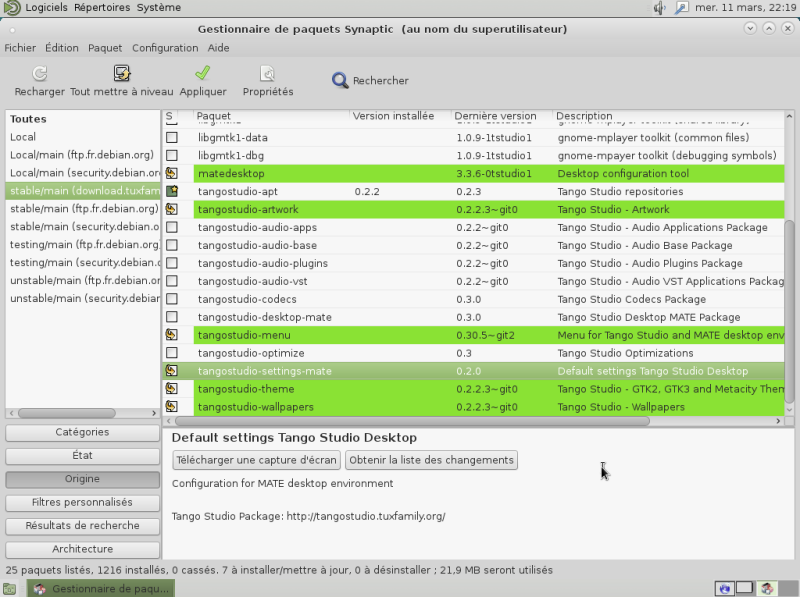
Task: Open the Configuration menu
Action: 165,48
